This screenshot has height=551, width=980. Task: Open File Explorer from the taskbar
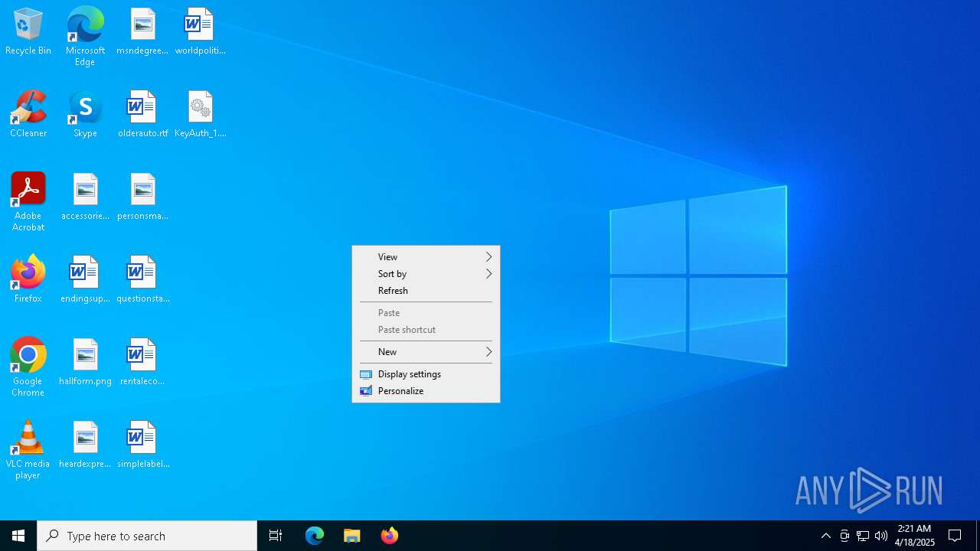tap(352, 536)
